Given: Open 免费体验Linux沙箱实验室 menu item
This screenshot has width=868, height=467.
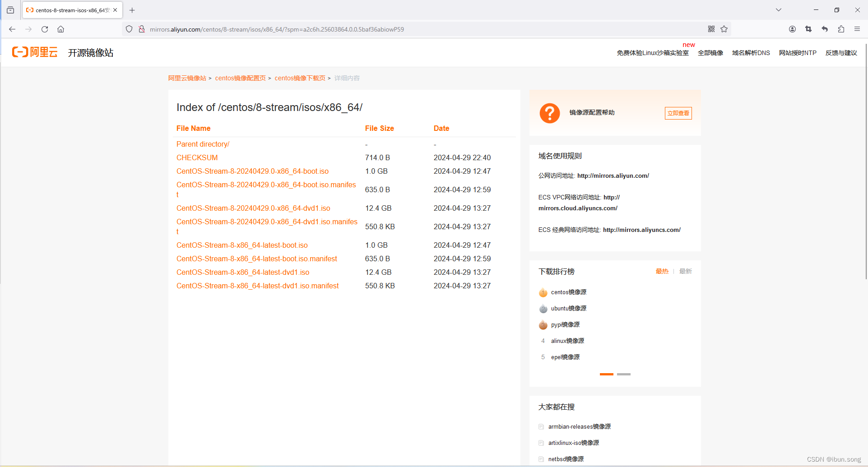Looking at the screenshot, I should tap(653, 53).
